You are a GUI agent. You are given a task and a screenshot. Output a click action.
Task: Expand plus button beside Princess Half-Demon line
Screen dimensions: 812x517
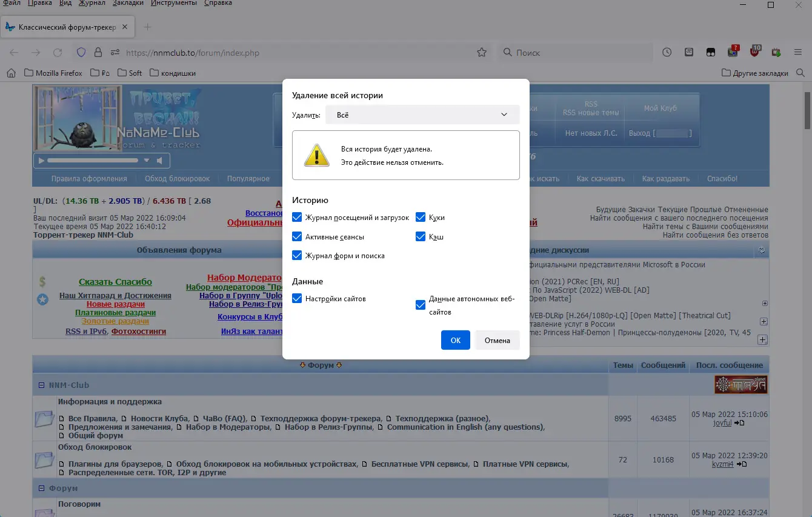tap(762, 339)
